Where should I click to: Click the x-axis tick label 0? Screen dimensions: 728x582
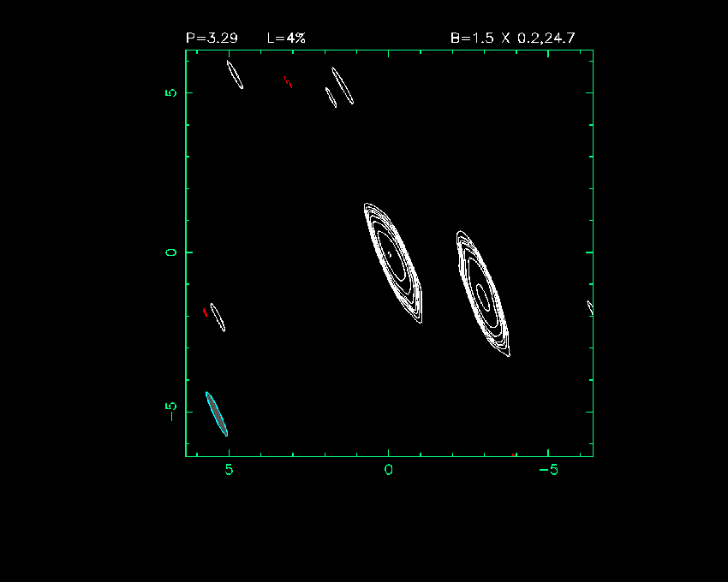(x=389, y=470)
